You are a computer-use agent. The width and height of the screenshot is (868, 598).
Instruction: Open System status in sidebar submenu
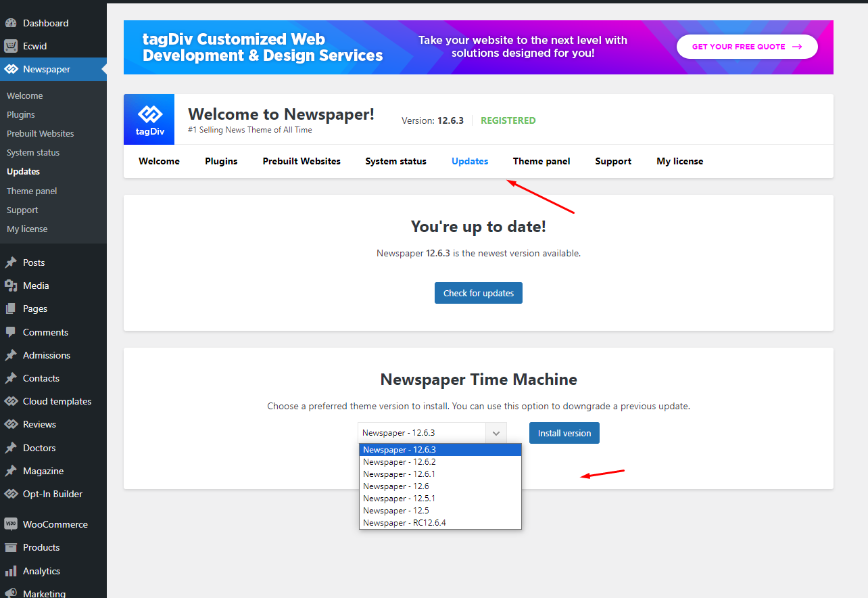coord(33,152)
